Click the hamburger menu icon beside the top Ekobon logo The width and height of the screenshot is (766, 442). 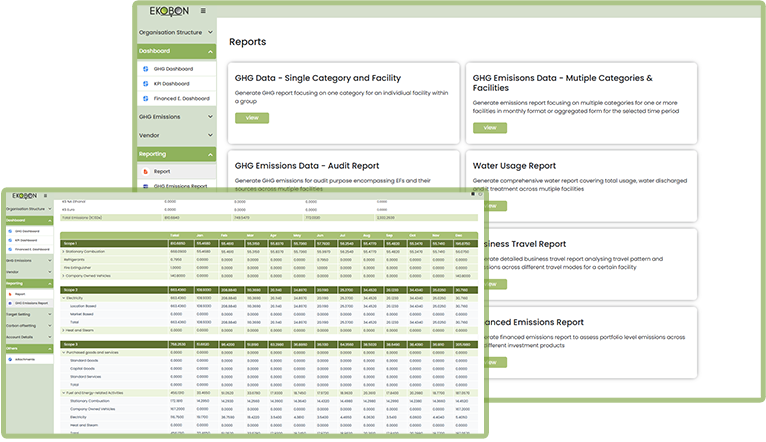point(204,11)
